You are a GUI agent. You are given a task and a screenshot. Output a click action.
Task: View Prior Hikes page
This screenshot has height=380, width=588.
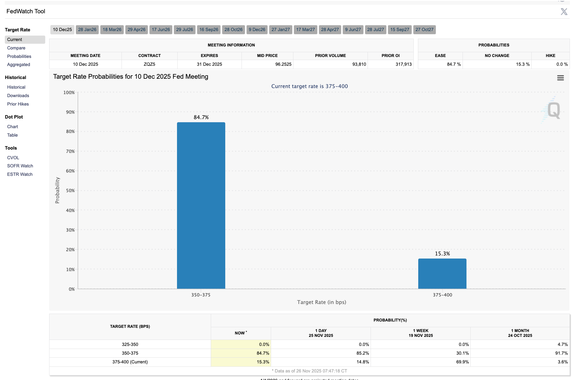point(18,104)
